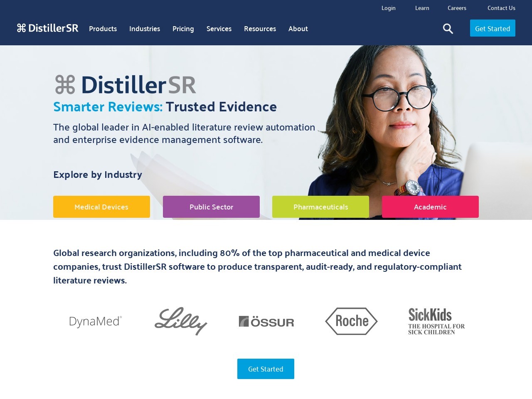Click the large DistillerSR hero logo
Image resolution: width=532 pixels, height=399 pixels.
click(125, 85)
